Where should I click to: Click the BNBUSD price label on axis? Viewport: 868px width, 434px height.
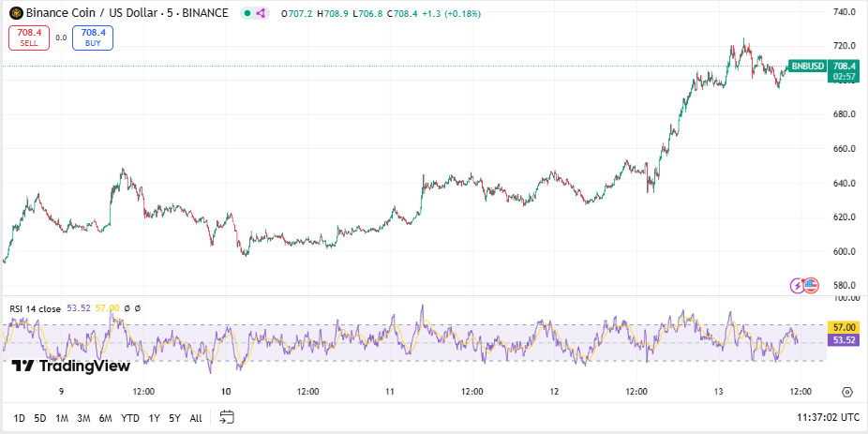tap(807, 66)
